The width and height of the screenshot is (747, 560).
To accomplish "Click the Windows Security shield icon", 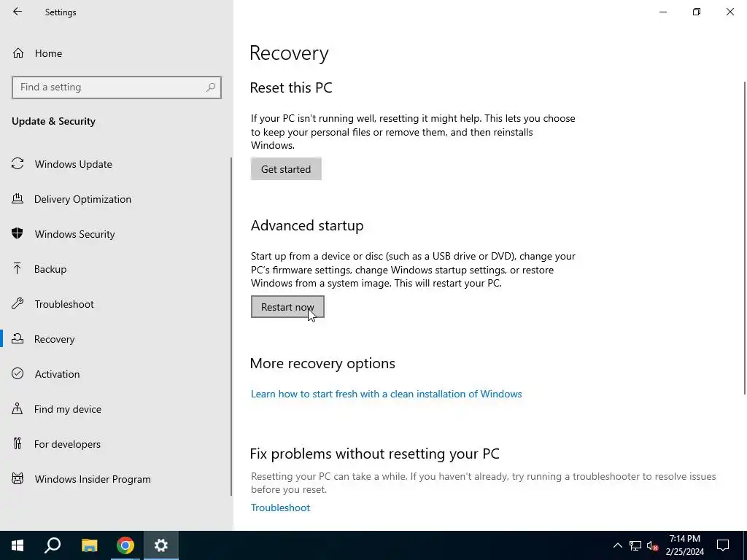I will click(x=18, y=233).
